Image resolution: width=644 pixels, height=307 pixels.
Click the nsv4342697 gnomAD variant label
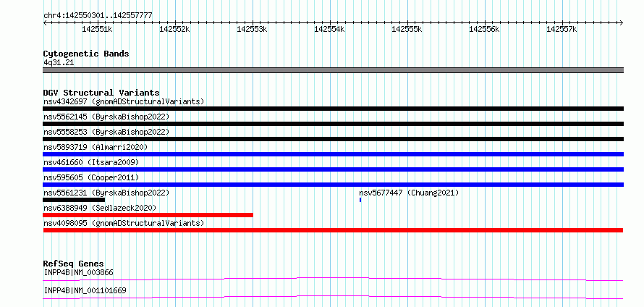click(x=124, y=101)
